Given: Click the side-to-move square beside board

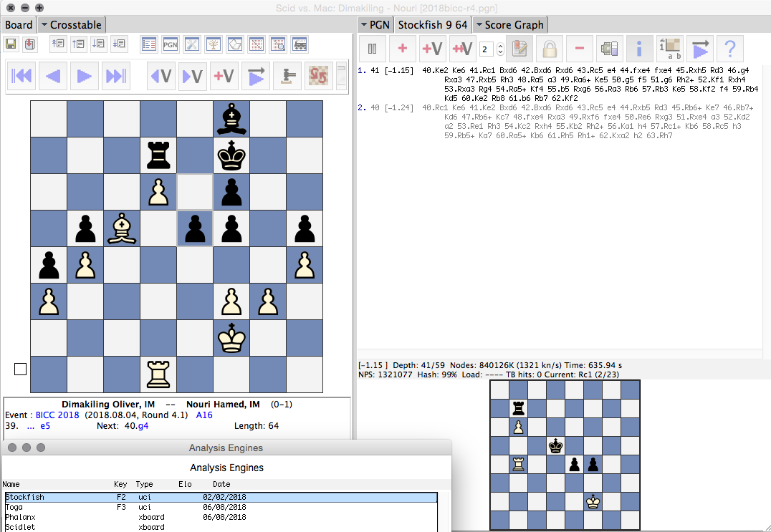Looking at the screenshot, I should click(20, 369).
